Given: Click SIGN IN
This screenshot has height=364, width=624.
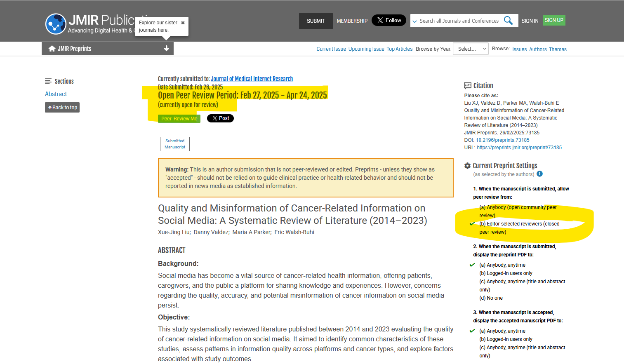Looking at the screenshot, I should (530, 21).
